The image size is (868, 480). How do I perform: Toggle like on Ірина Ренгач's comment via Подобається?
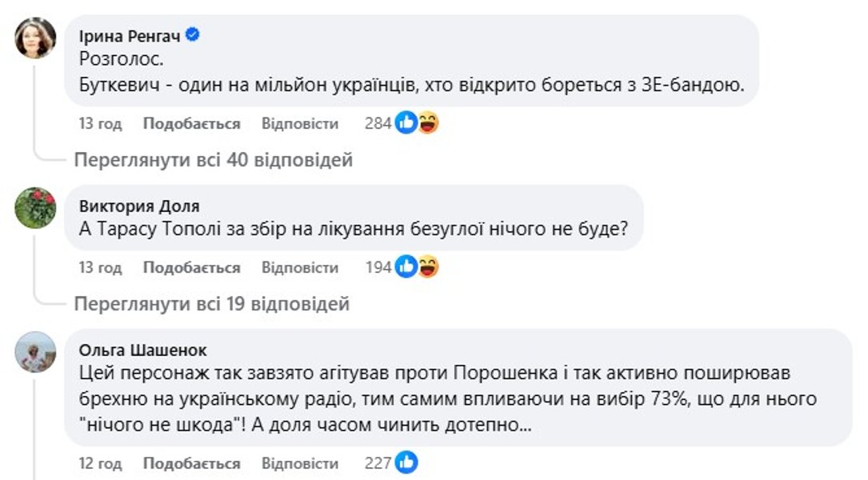[190, 122]
